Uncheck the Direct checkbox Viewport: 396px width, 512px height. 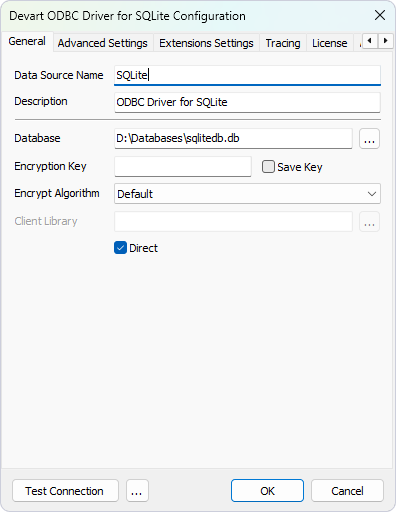tap(120, 248)
